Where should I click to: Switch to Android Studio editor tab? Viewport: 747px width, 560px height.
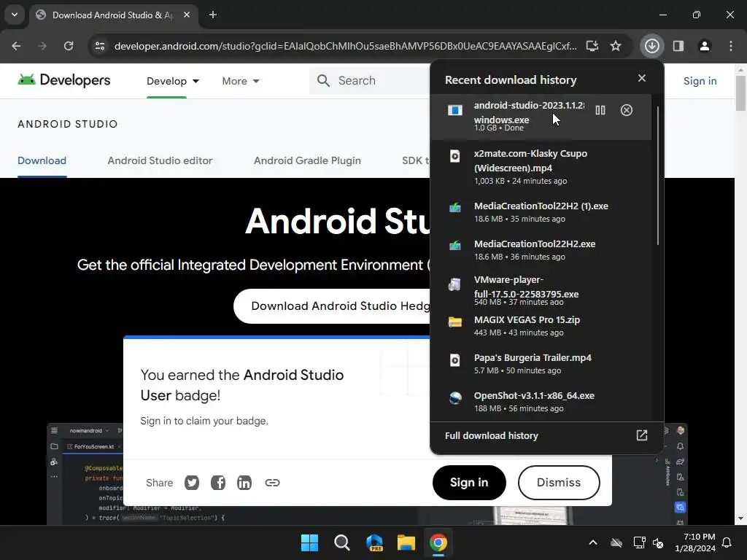point(160,160)
